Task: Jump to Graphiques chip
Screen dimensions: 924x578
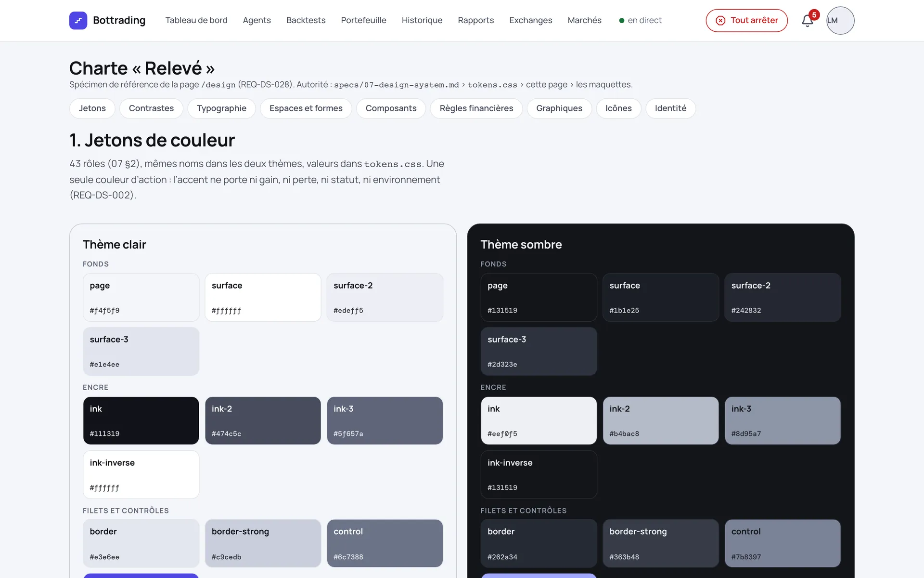Action: [x=559, y=108]
